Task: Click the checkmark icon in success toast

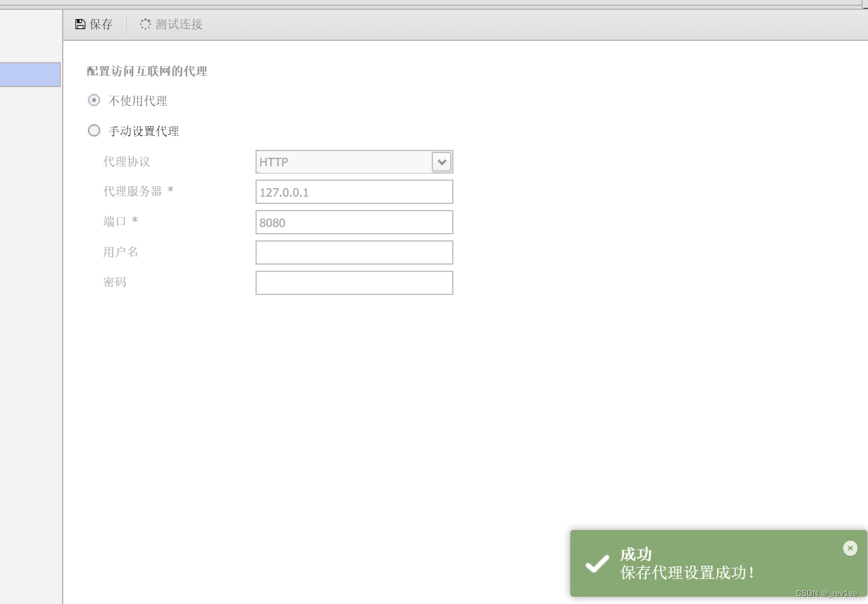Action: (x=597, y=563)
